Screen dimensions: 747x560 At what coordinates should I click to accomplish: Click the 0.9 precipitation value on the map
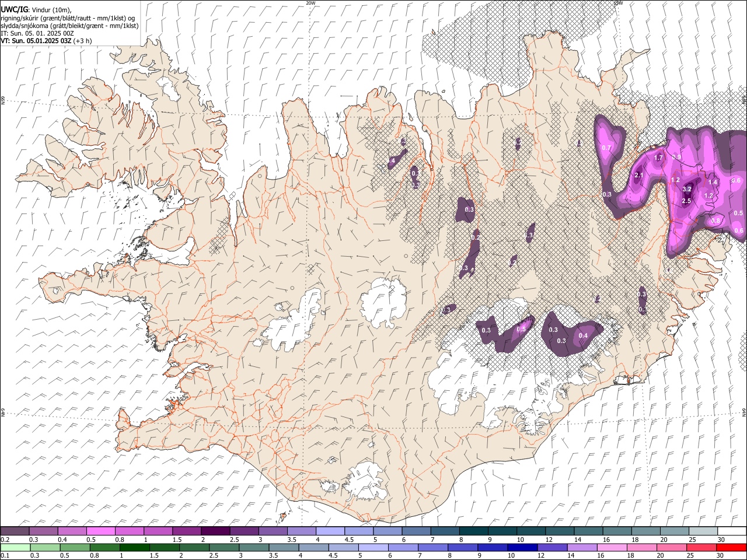pos(677,157)
